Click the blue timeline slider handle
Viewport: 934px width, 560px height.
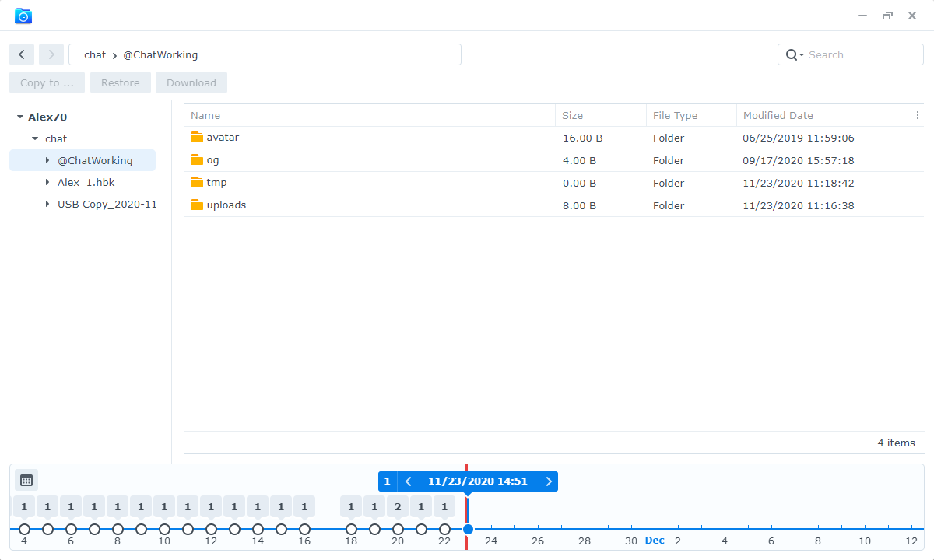pyautogui.click(x=468, y=529)
